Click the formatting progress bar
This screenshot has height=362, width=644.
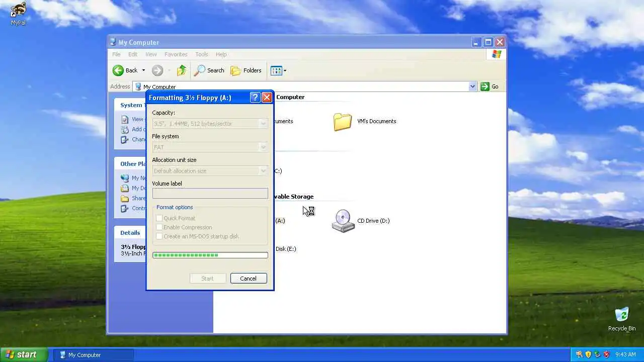(x=210, y=255)
